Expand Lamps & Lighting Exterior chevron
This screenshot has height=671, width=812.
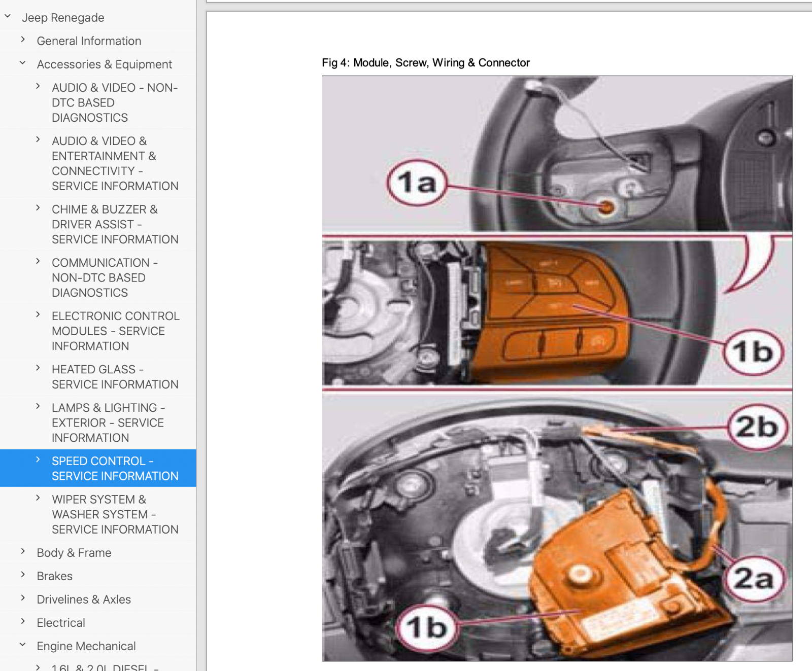pos(38,407)
